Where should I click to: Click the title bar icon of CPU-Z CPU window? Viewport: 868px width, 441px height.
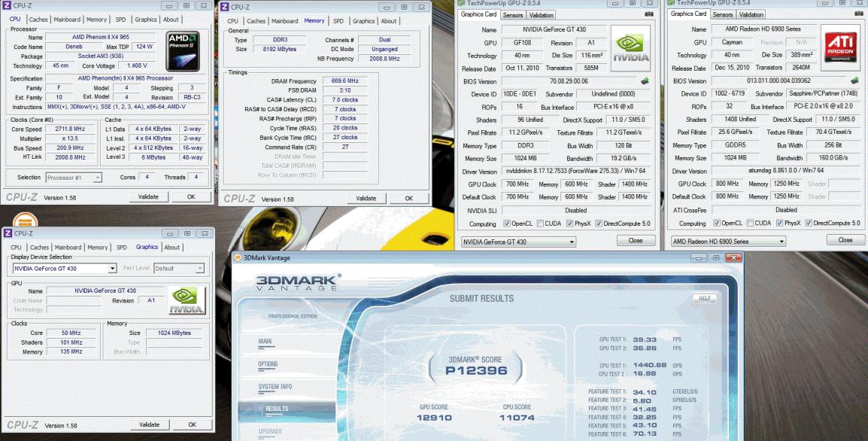tap(8, 5)
